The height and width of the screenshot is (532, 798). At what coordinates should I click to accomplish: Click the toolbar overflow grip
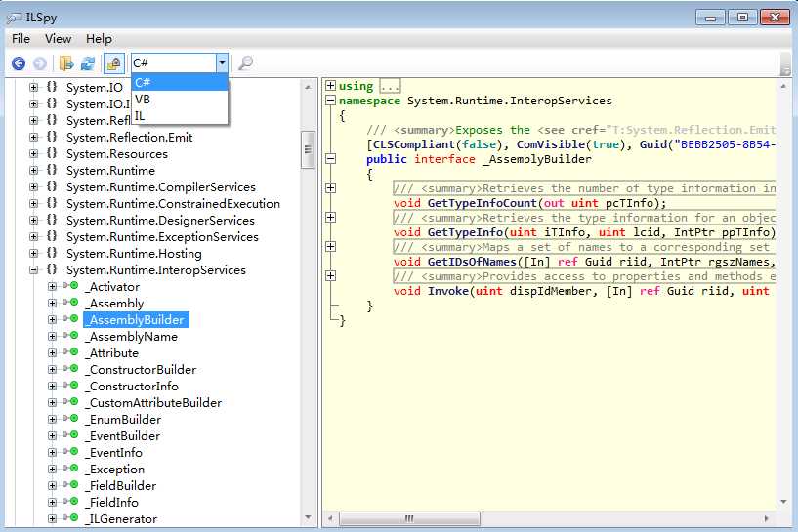pos(785,63)
